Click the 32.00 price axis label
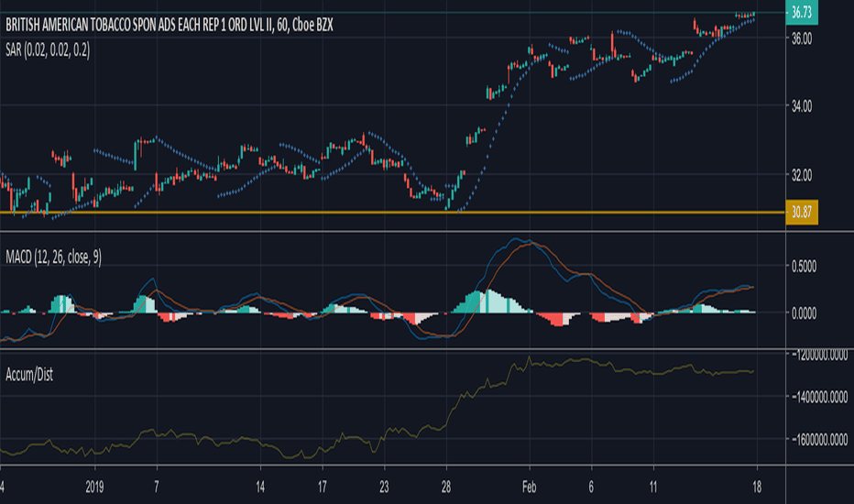This screenshot has height=504, width=854. 801,175
